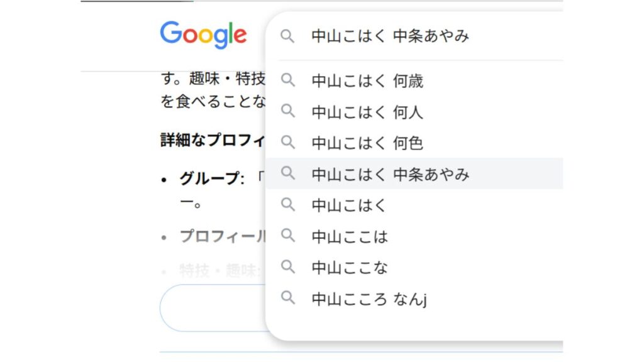
Task: Pick the highlighted suggestion 中山こはく 中条あやみ
Action: pyautogui.click(x=391, y=174)
